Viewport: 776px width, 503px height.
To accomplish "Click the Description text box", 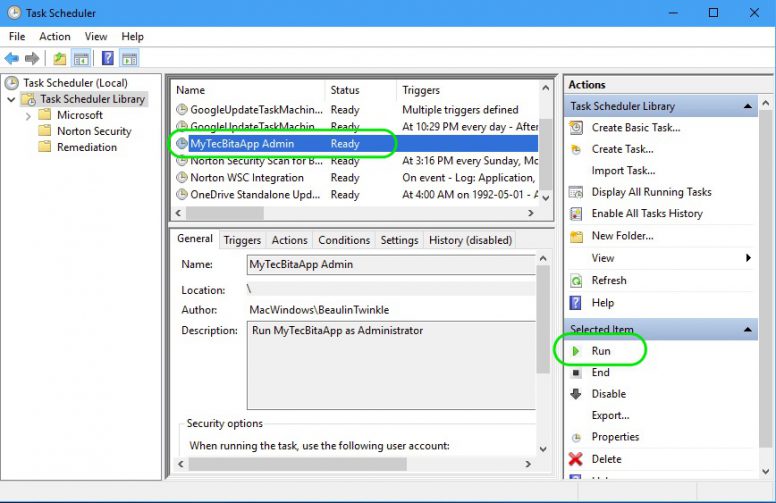I will point(391,365).
